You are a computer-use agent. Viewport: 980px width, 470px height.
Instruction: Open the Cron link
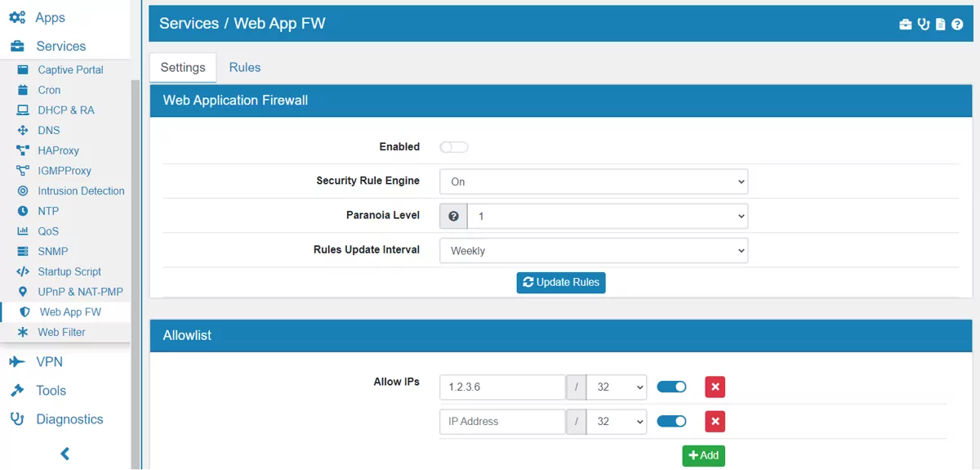[x=49, y=90]
